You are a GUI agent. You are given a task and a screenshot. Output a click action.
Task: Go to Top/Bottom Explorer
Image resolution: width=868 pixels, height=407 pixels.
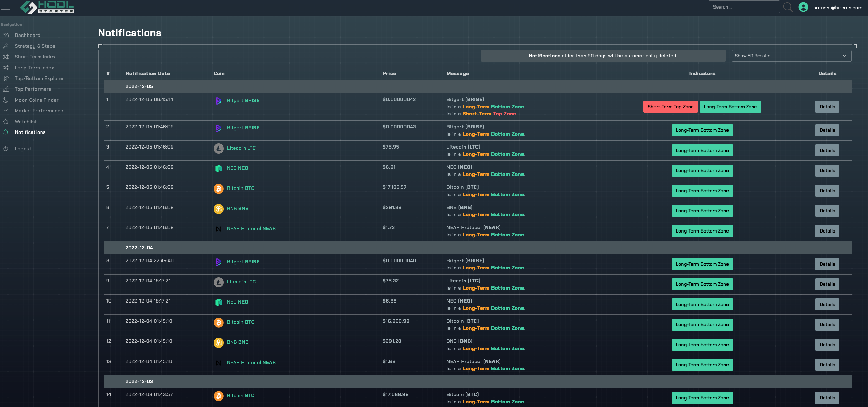pos(40,78)
